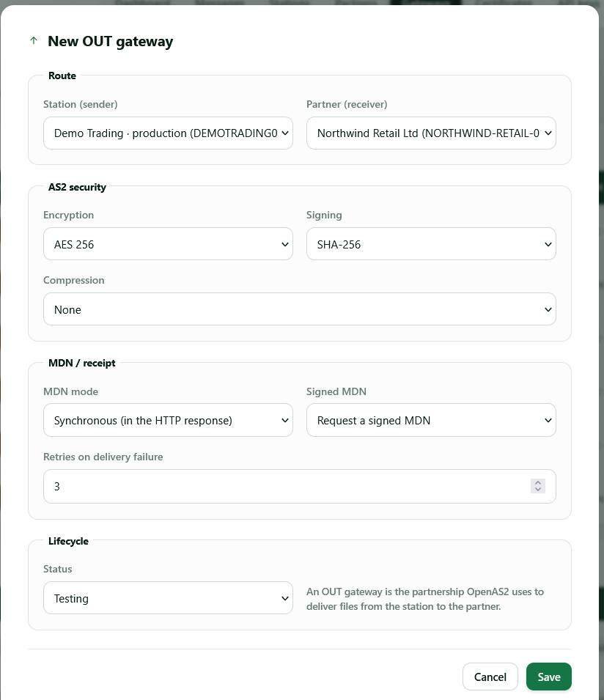Click the 'AS2 security' section label
This screenshot has width=604, height=700.
pos(77,187)
